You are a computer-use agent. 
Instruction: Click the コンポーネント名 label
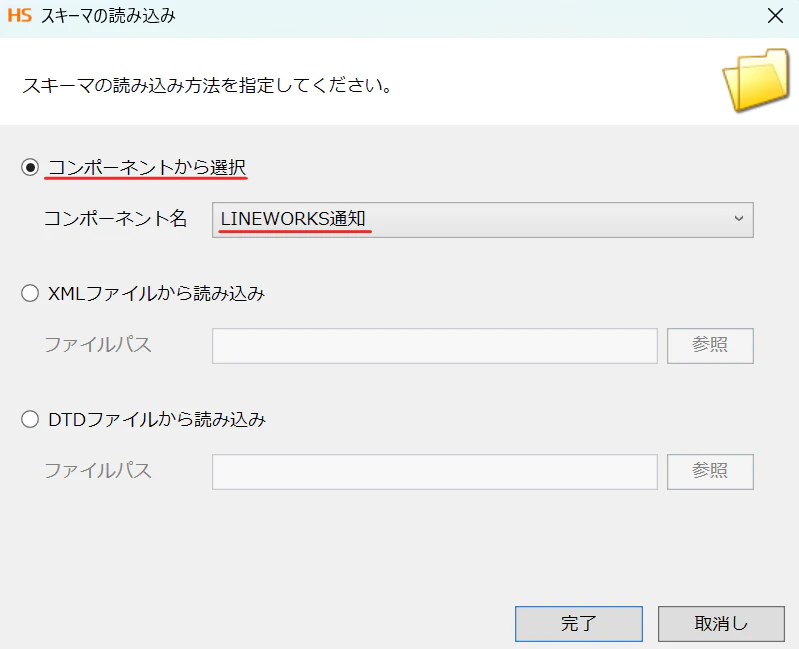116,219
